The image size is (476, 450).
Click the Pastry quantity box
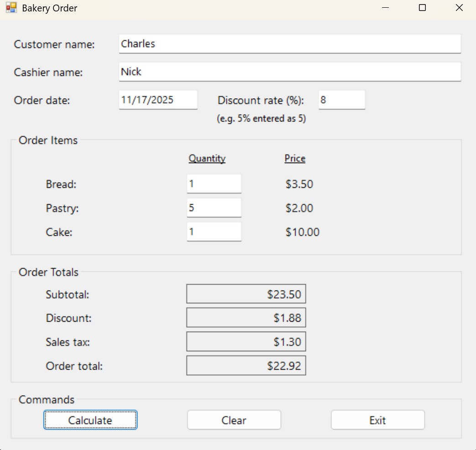(214, 207)
